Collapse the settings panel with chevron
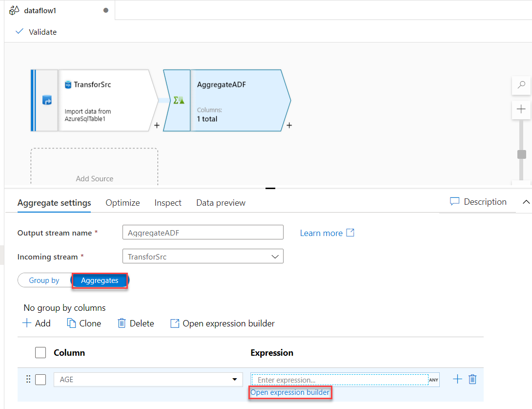 (x=526, y=202)
